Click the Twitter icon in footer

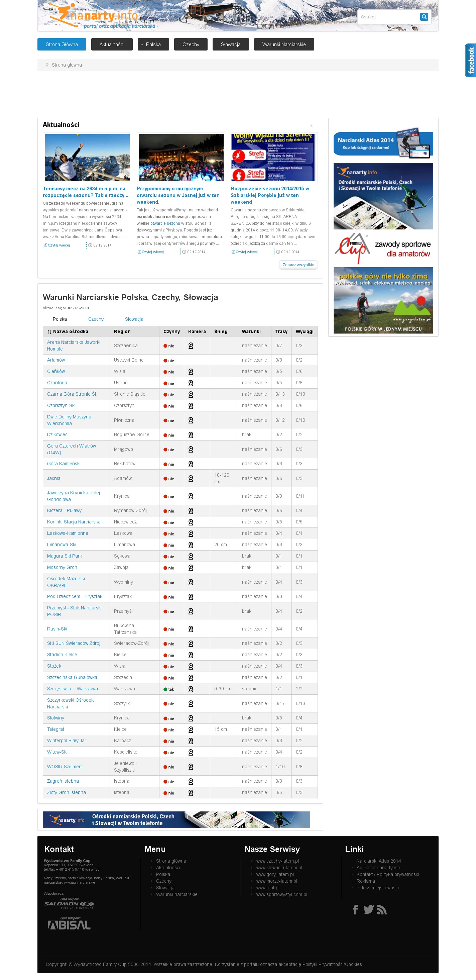[368, 909]
